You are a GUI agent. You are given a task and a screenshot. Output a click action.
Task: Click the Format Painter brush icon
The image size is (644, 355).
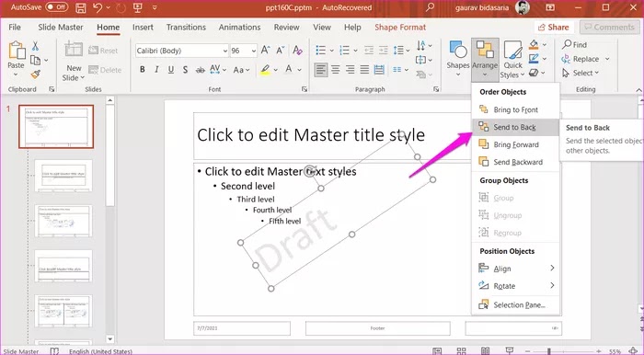pos(36,74)
